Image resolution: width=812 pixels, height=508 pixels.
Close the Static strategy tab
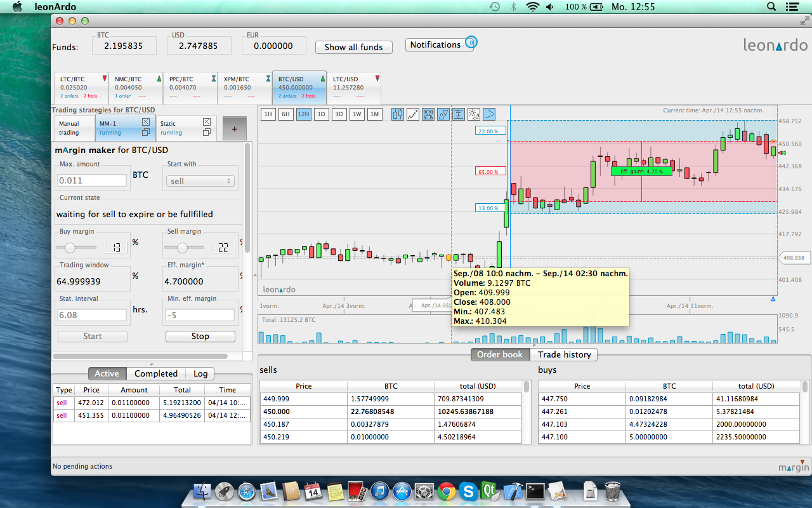(206, 122)
